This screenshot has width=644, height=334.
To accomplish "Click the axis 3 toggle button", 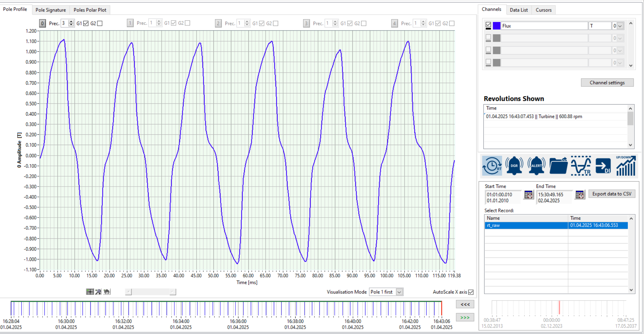I will [x=306, y=23].
